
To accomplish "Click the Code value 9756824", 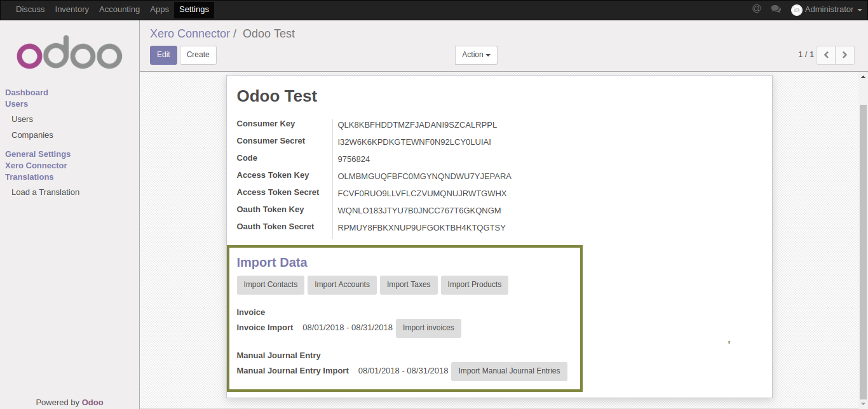I will pyautogui.click(x=354, y=159).
